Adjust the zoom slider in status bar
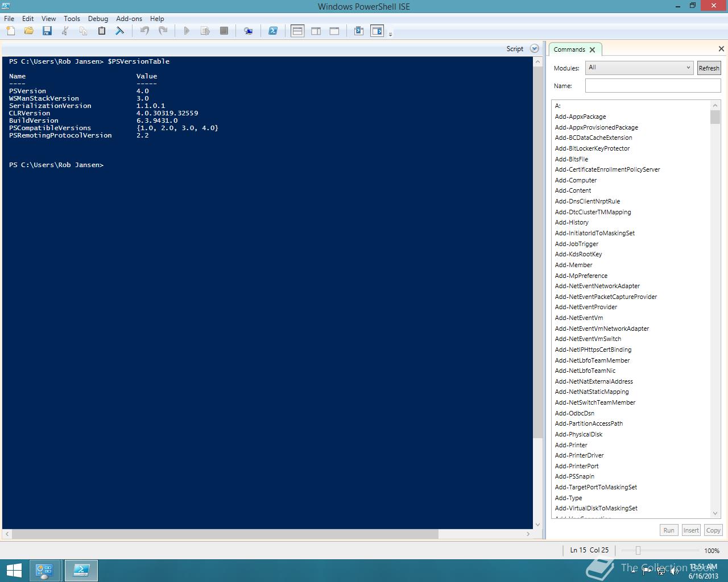Screen dimensions: 728x582 638,550
